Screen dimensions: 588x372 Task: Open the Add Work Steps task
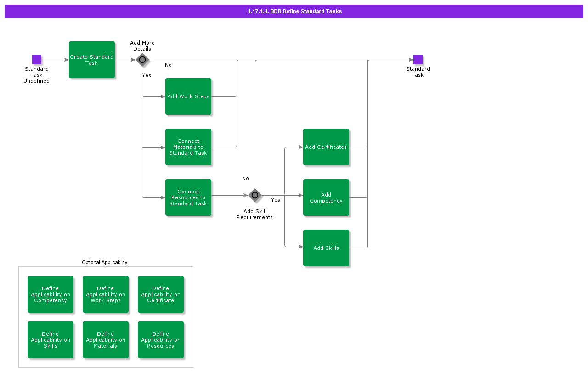pyautogui.click(x=188, y=96)
